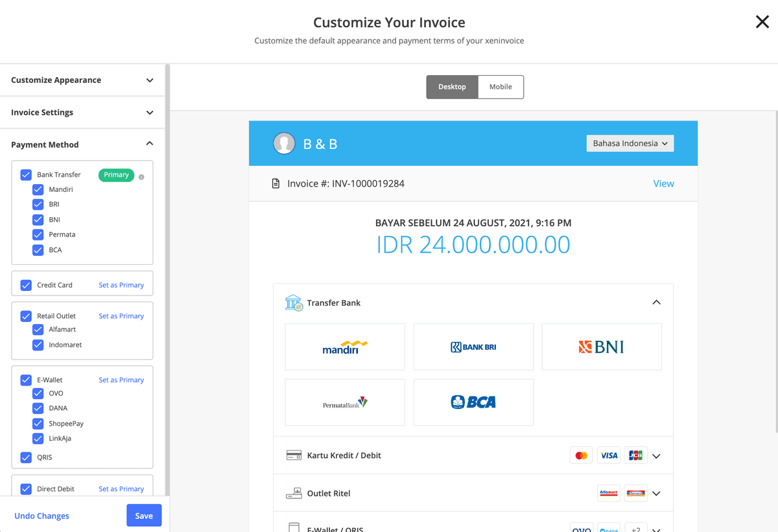Image resolution: width=778 pixels, height=532 pixels.
Task: Click the IDR 24.000.000.00 amount
Action: coord(473,245)
